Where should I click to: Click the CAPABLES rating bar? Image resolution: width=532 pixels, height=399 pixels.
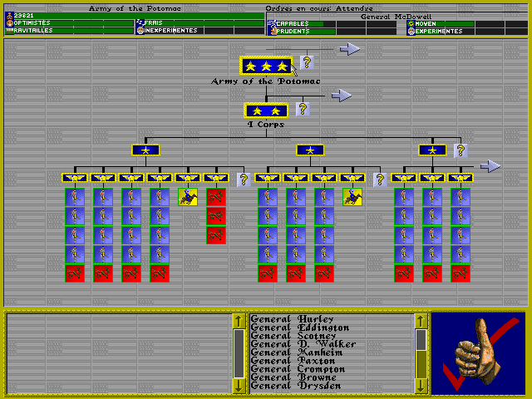(x=332, y=24)
